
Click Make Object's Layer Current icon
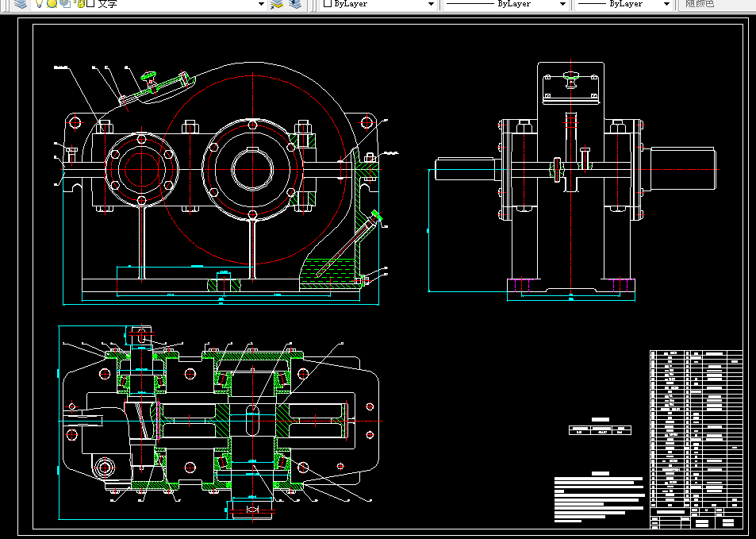pyautogui.click(x=277, y=4)
